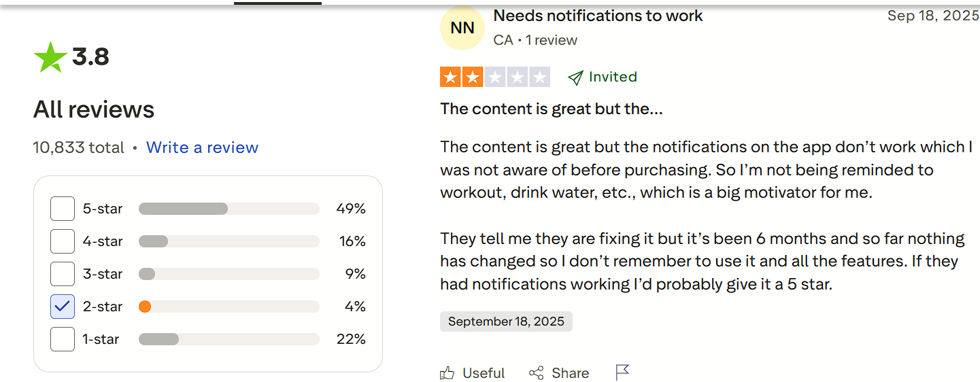Click the Share icon
980x382 pixels.
tap(537, 372)
